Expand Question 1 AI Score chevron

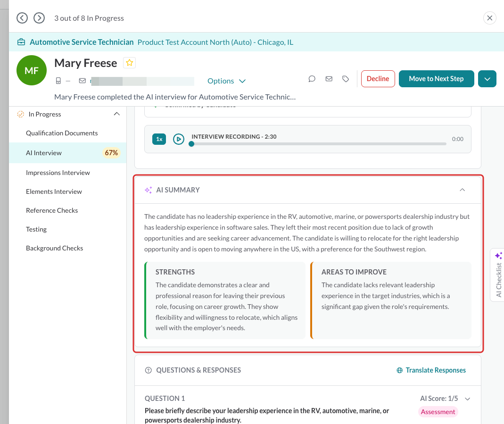tap(468, 399)
